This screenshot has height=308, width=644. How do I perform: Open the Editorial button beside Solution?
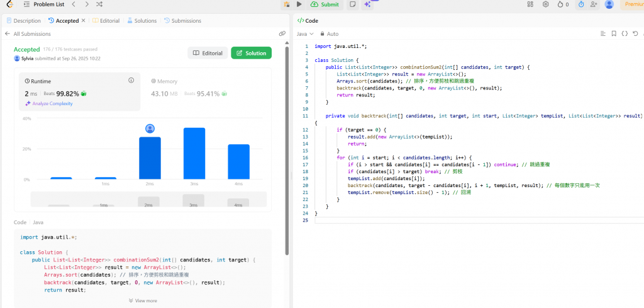coord(208,53)
